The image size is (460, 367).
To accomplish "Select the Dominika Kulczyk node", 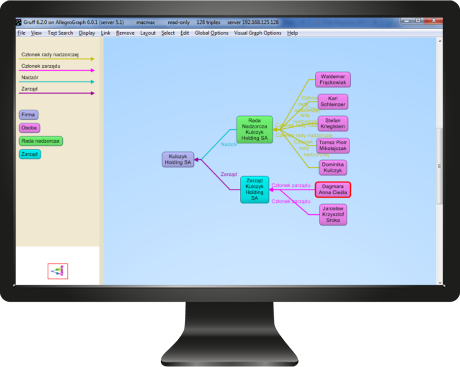I will (333, 167).
